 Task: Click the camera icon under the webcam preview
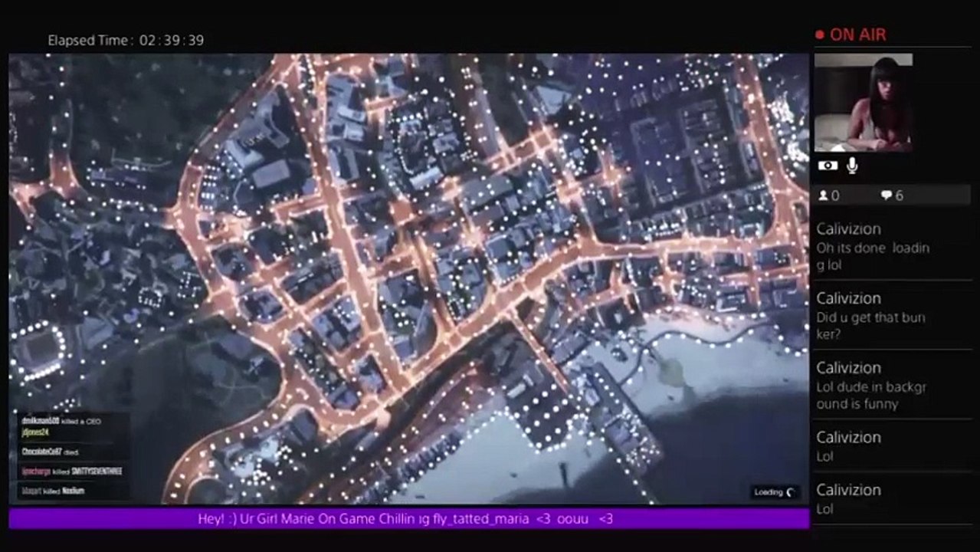(x=828, y=166)
